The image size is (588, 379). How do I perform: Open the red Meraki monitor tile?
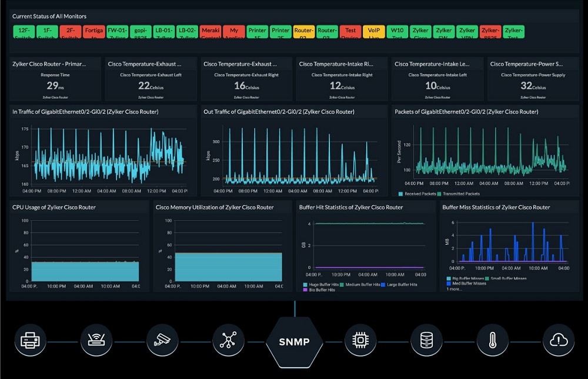pos(211,32)
